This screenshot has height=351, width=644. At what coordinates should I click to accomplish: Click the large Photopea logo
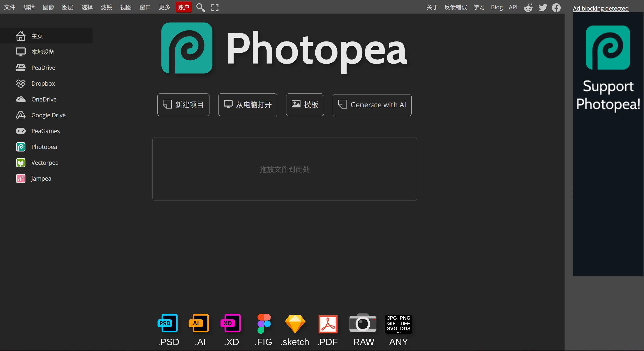284,49
